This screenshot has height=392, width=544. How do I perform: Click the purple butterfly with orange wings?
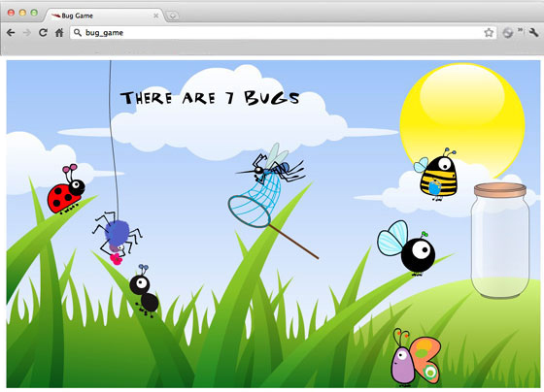click(417, 358)
